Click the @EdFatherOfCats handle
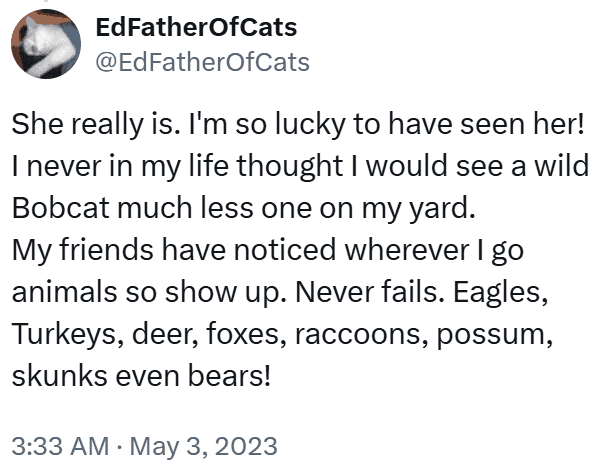Screen dimensions: 602x474 201,62
